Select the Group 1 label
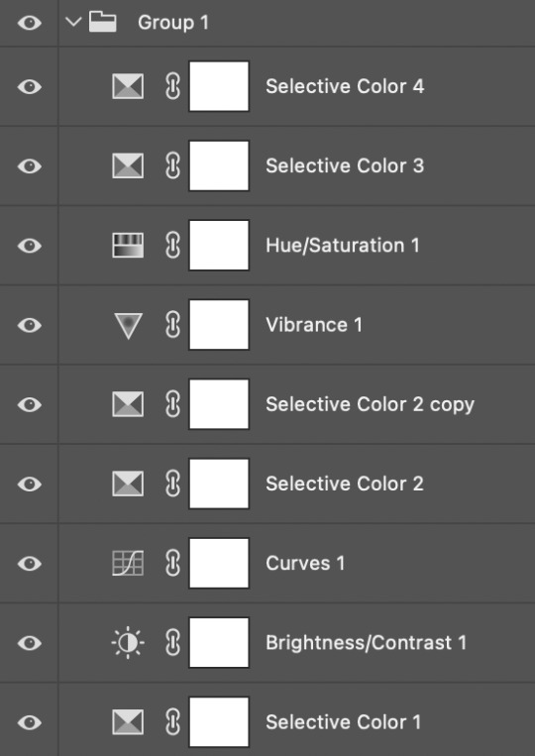 [x=173, y=22]
